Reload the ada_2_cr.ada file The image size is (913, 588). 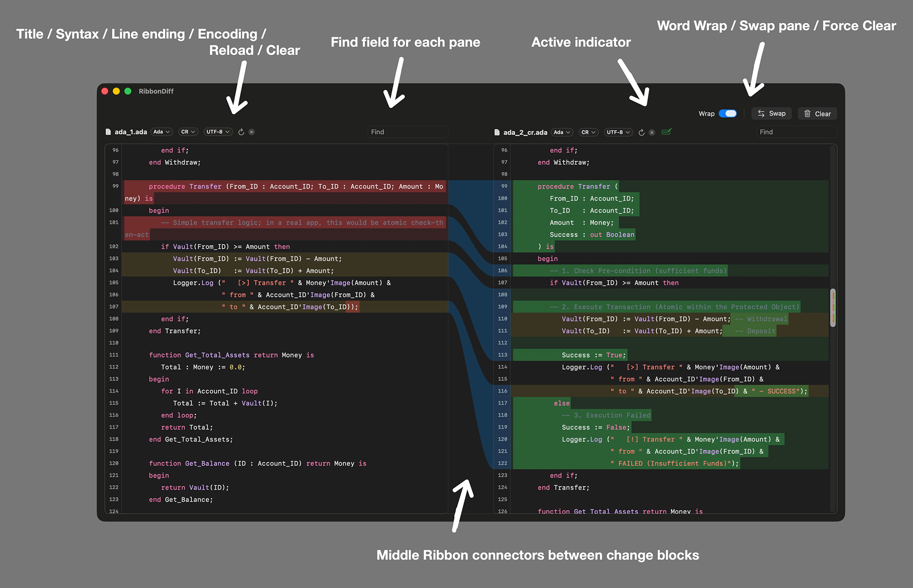tap(642, 132)
